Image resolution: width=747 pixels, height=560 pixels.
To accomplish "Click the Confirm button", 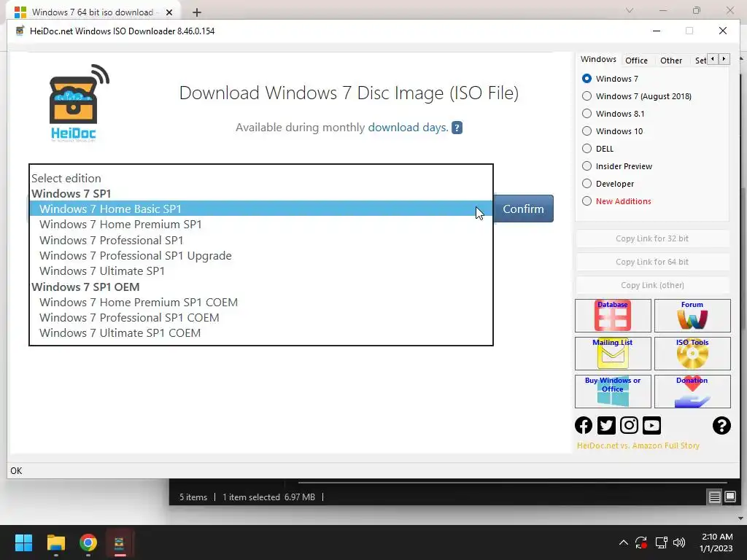I will click(523, 209).
